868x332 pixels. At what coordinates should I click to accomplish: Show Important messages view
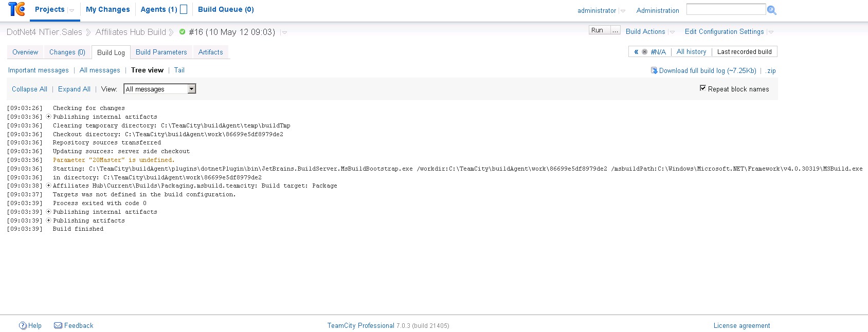39,70
